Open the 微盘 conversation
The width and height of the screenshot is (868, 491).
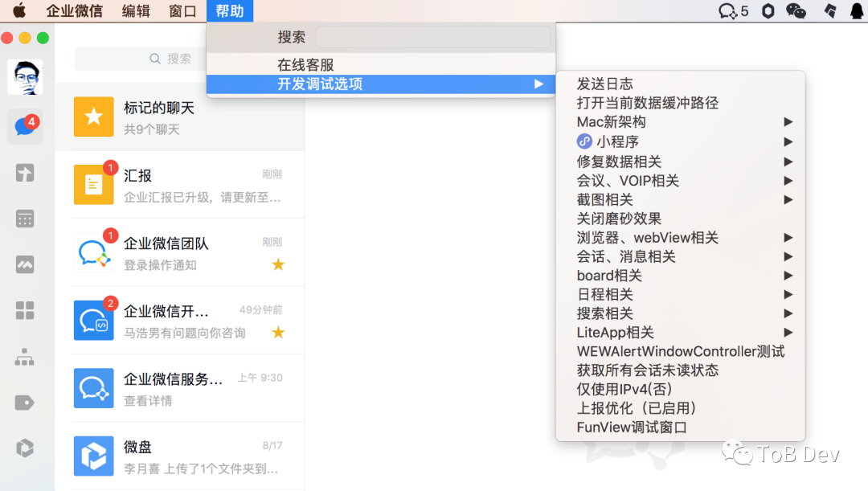click(x=180, y=456)
